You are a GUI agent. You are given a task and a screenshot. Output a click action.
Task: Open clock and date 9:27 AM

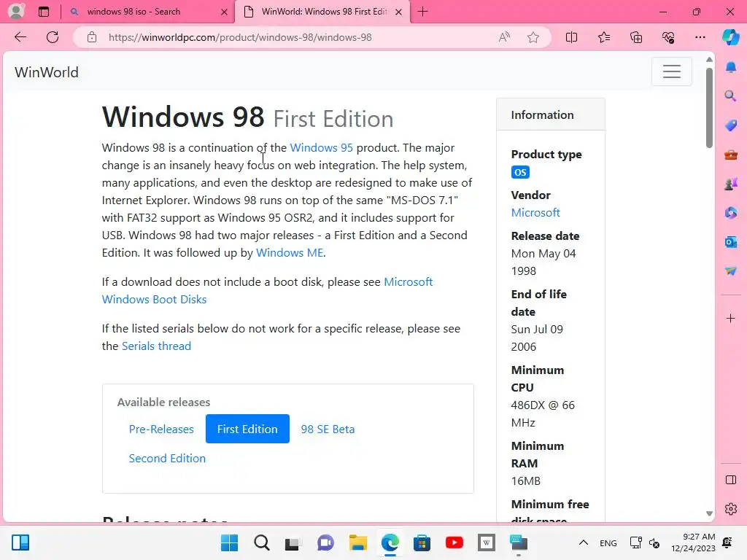693,542
